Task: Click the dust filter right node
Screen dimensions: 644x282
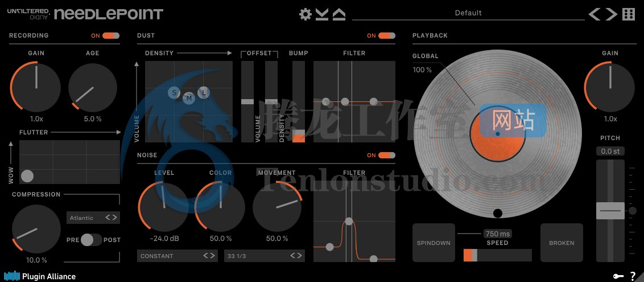Action: click(x=373, y=101)
